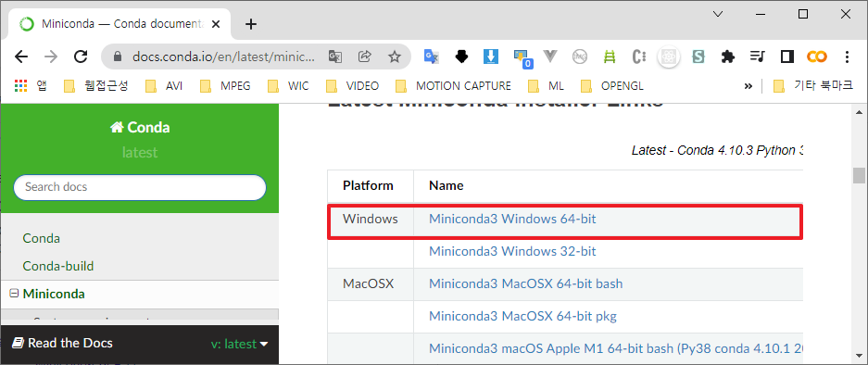The image size is (868, 365).
Task: Open the green ladder extension icon
Action: [x=610, y=57]
